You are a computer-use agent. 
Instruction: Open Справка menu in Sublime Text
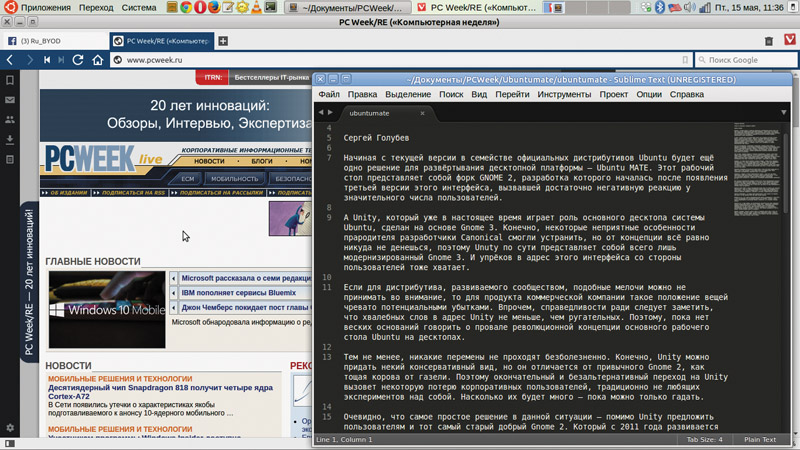click(x=687, y=94)
